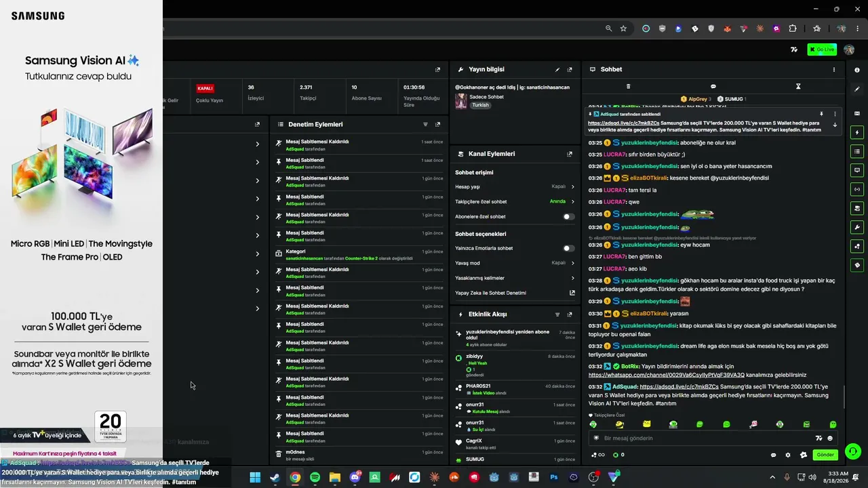Image resolution: width=868 pixels, height=488 pixels.
Task: Click the trash icon in chat tabs
Action: (628, 87)
